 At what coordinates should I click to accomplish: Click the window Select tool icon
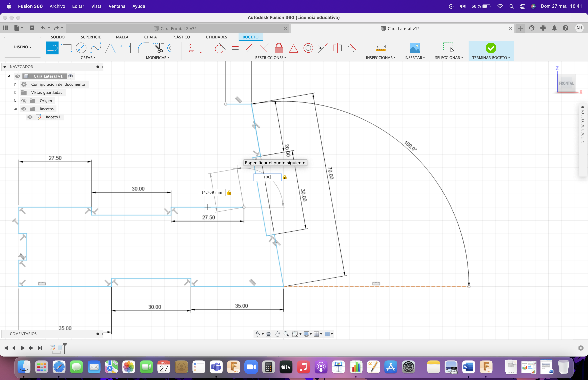(448, 48)
